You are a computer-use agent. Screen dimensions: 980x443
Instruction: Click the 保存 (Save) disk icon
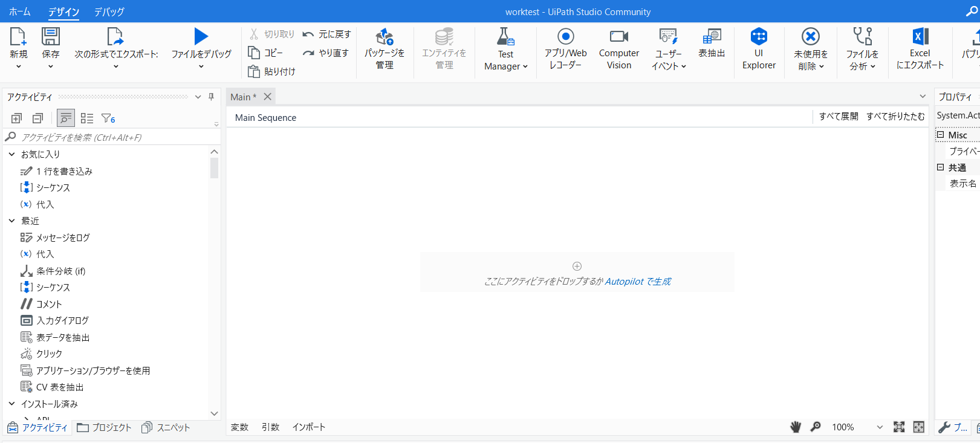coord(51,36)
